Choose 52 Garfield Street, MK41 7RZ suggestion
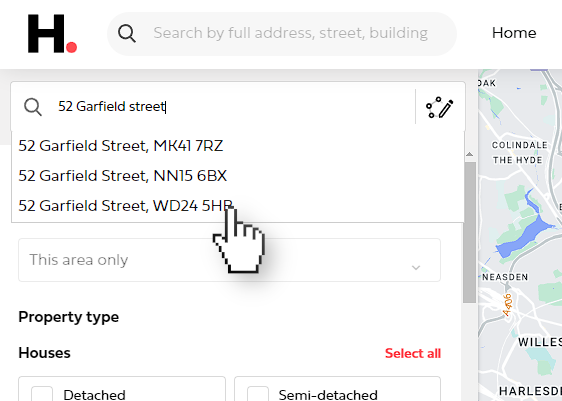Image resolution: width=562 pixels, height=401 pixels. 121,146
